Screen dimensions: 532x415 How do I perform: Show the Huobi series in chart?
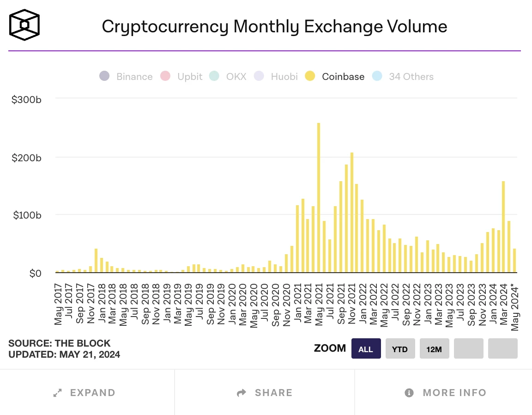tap(276, 76)
